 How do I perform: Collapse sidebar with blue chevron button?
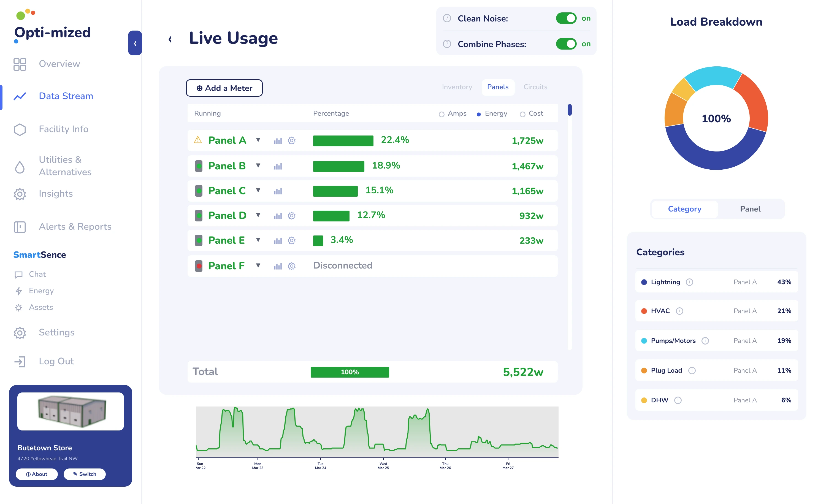(x=135, y=43)
